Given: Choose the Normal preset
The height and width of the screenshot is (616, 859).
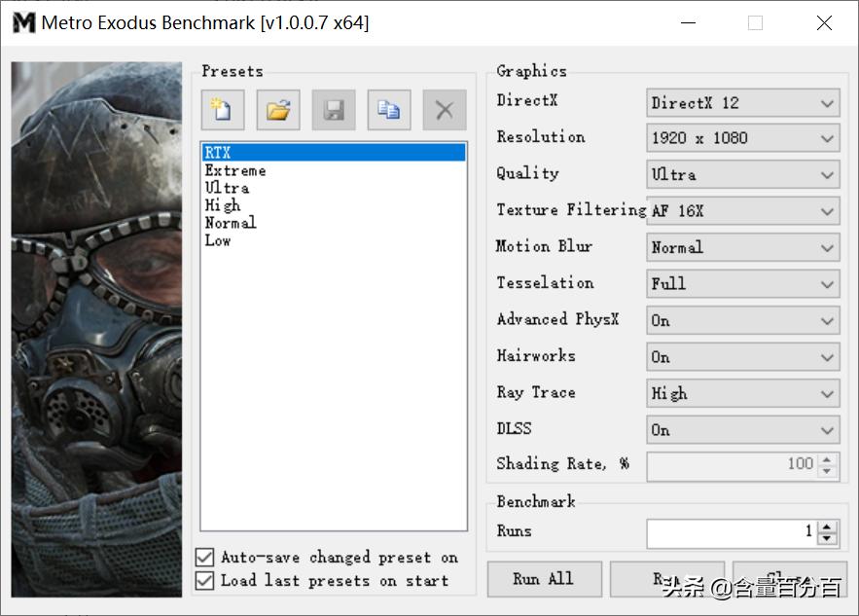Looking at the screenshot, I should pyautogui.click(x=231, y=223).
